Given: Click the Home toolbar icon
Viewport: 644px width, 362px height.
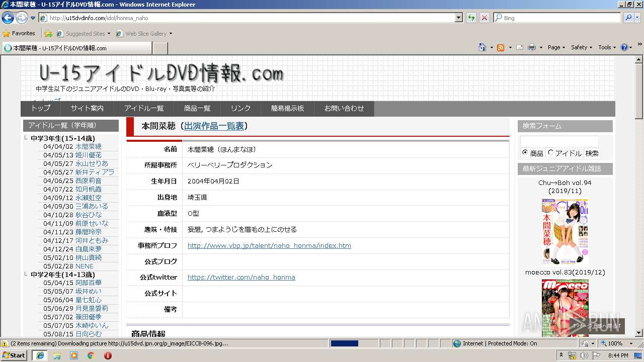Looking at the screenshot, I should click(x=482, y=47).
